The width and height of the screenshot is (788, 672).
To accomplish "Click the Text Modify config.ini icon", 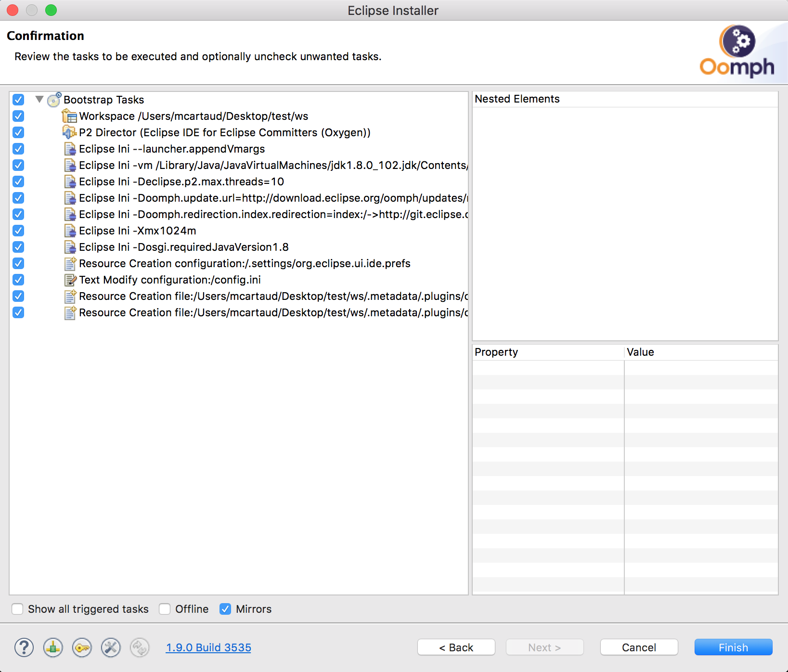I will pos(70,280).
